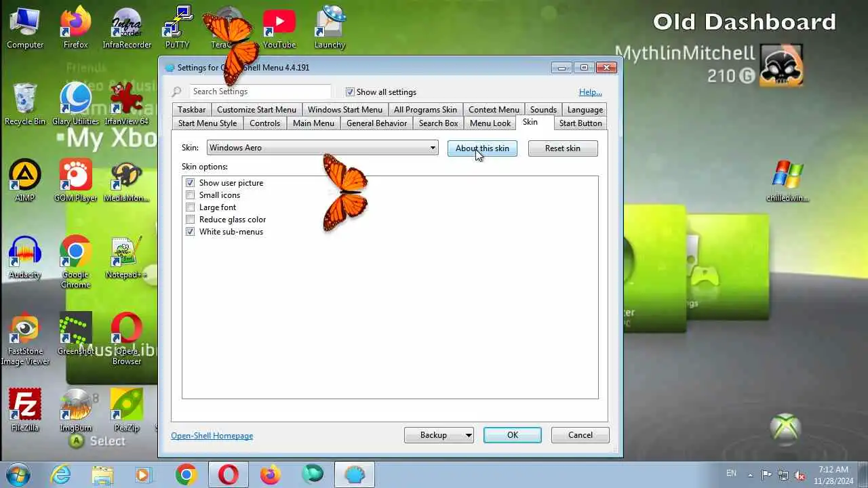Switch to the Search Box tab
The height and width of the screenshot is (488, 868).
(x=438, y=123)
